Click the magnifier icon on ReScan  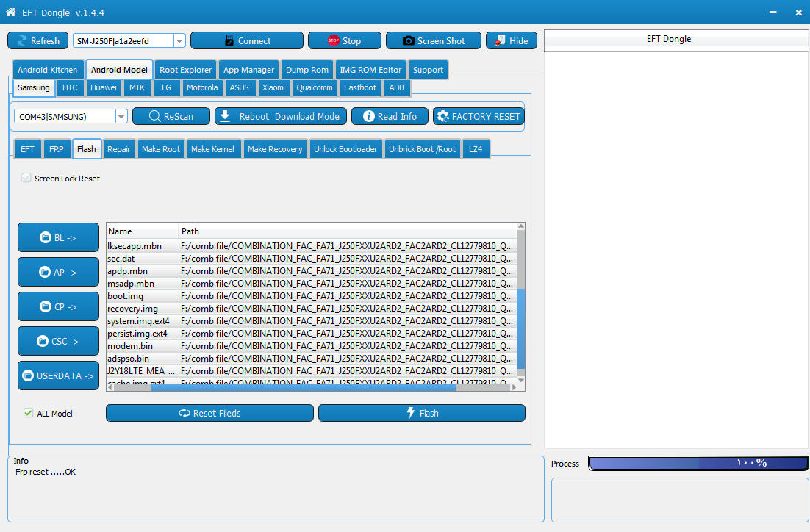[154, 116]
